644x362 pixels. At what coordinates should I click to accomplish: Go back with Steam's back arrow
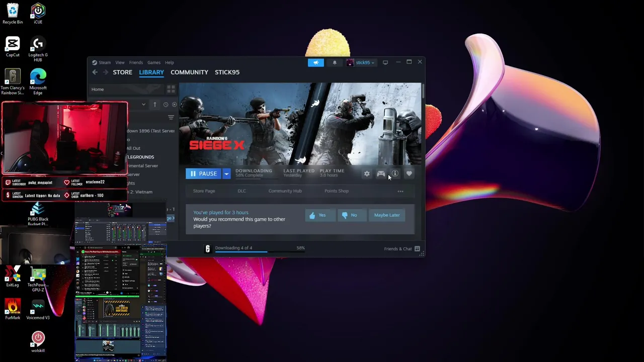(95, 72)
